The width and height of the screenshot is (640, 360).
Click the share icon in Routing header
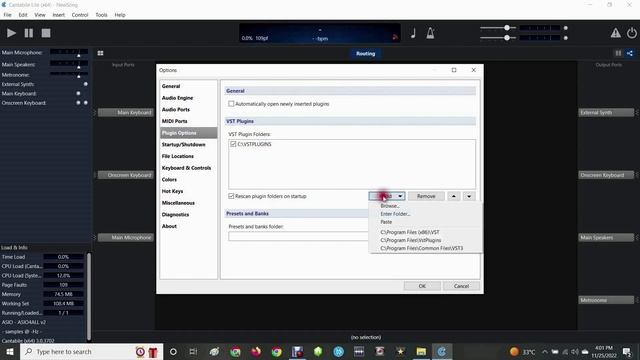click(x=630, y=53)
